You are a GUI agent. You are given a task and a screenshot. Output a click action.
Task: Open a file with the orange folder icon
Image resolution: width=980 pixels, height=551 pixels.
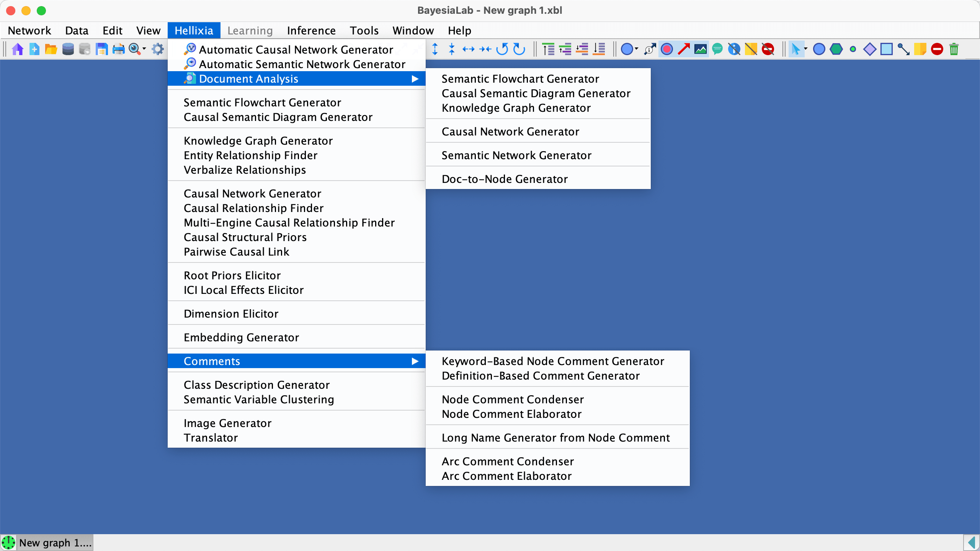tap(51, 49)
